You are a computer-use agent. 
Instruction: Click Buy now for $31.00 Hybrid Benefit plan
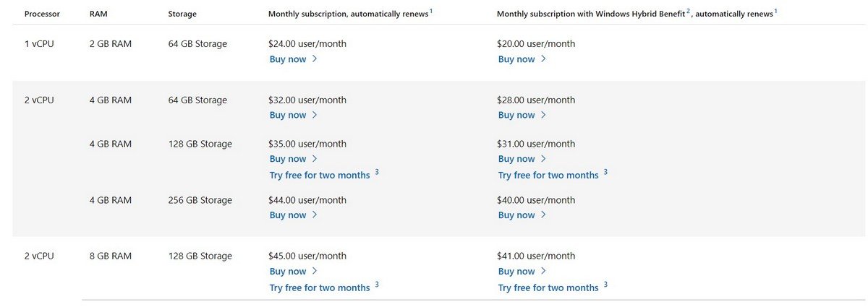[516, 159]
